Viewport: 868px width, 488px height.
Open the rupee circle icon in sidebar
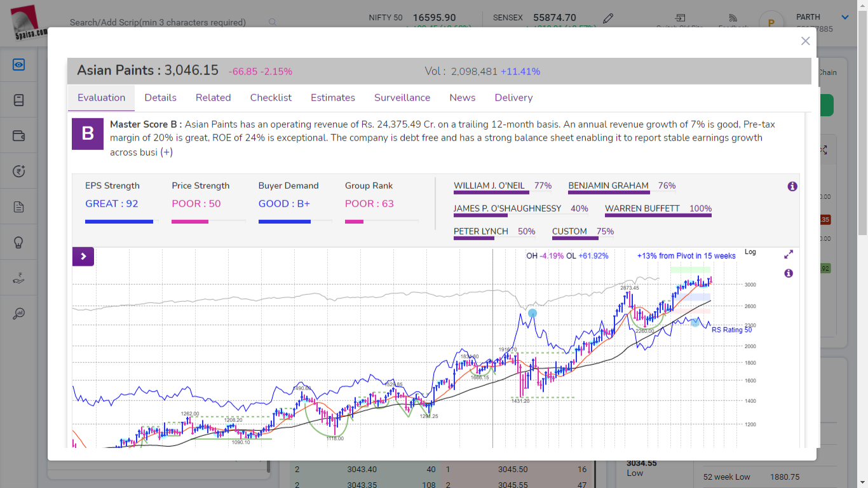(18, 171)
